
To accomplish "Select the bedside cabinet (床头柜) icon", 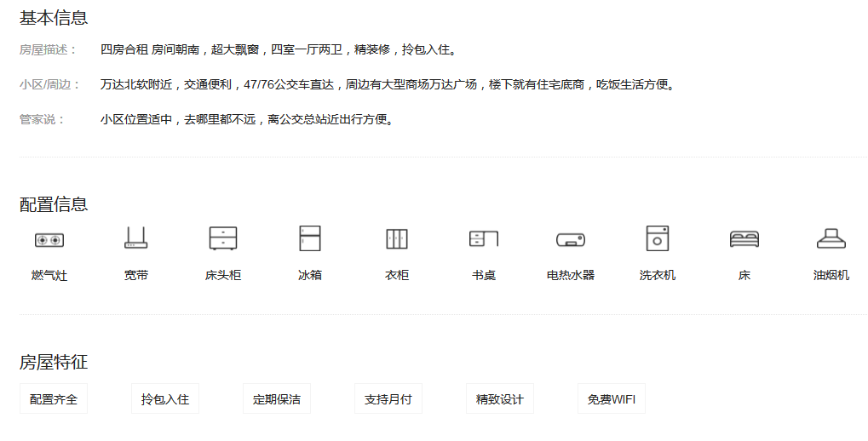I will coord(223,238).
